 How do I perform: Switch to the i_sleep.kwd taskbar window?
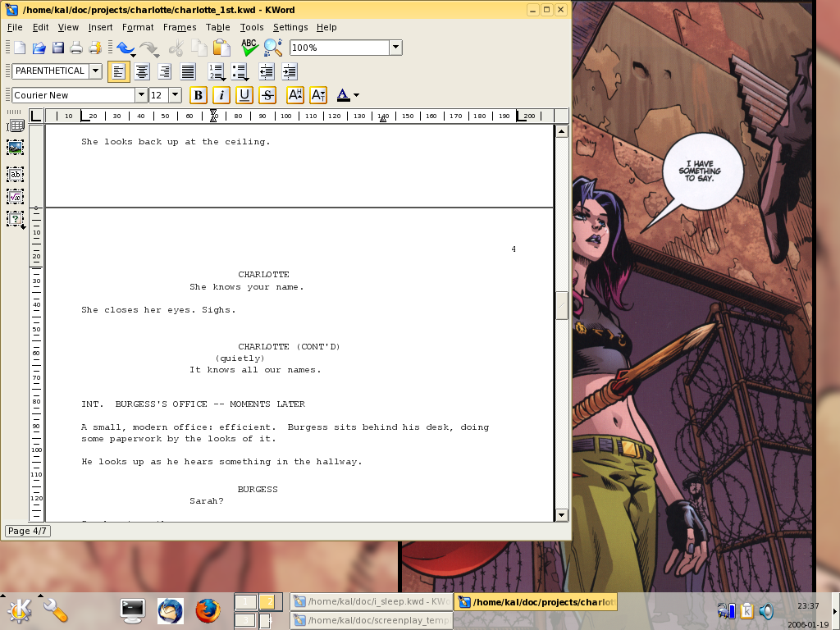pyautogui.click(x=372, y=601)
